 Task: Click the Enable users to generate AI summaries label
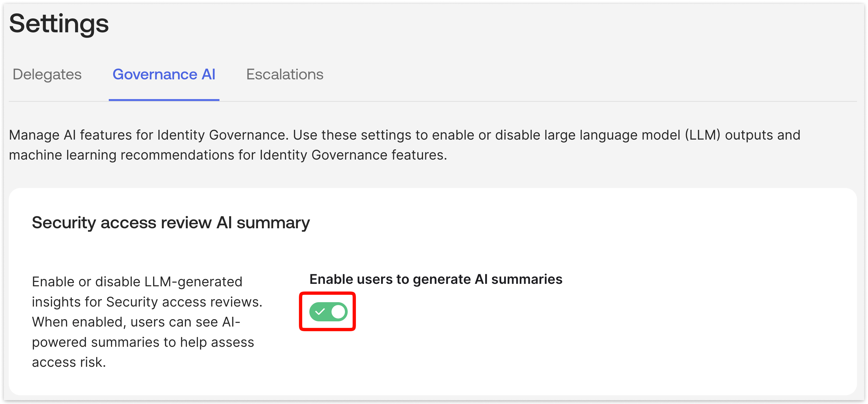[436, 279]
